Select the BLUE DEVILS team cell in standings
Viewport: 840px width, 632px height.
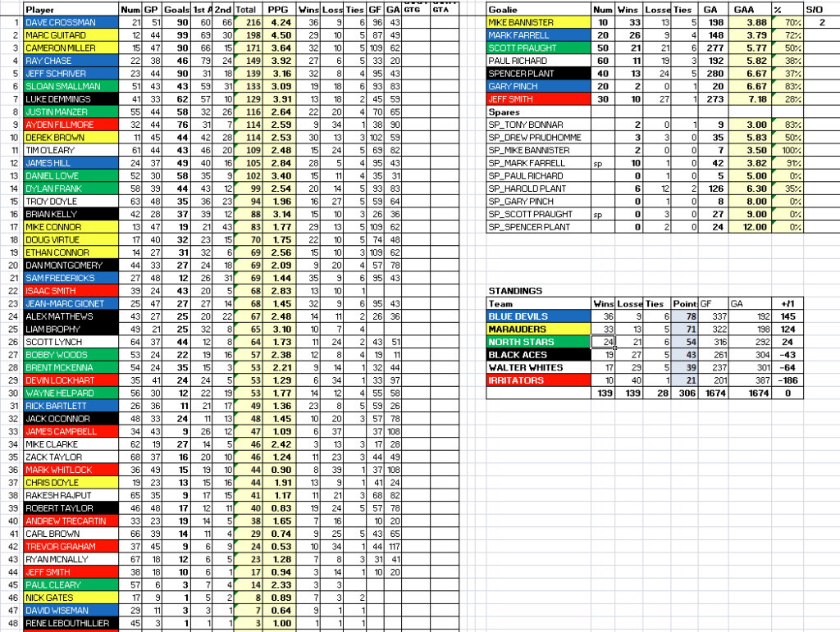[538, 316]
